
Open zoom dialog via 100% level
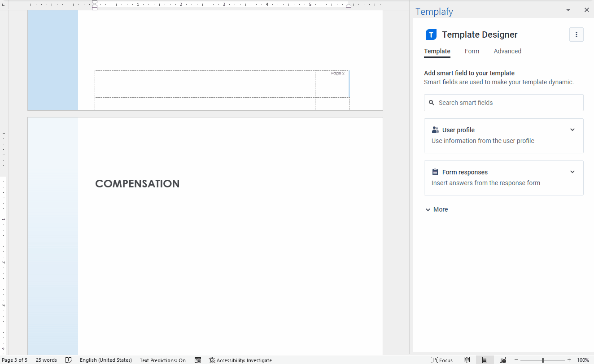[583, 360]
